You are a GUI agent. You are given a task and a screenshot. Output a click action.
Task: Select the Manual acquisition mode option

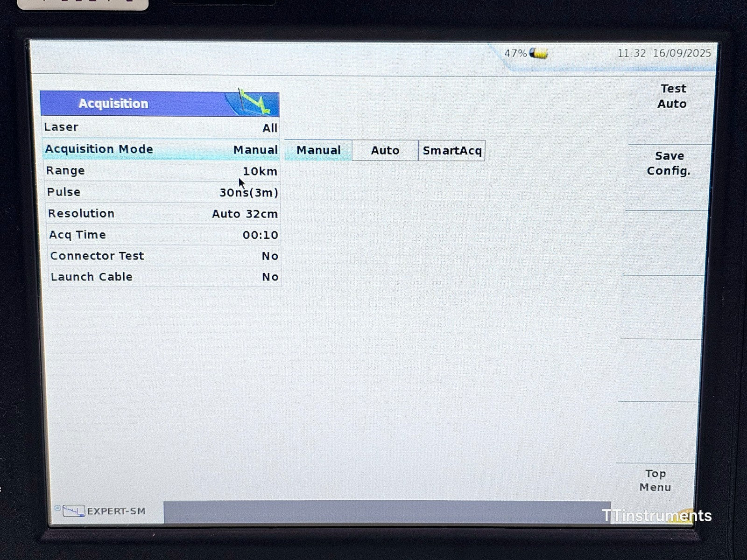pyautogui.click(x=318, y=150)
